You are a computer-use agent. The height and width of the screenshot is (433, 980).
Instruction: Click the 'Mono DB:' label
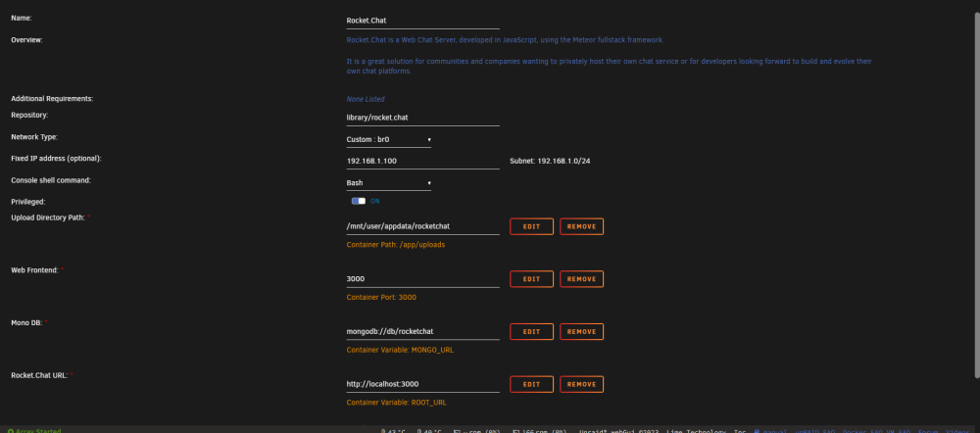pyautogui.click(x=26, y=322)
